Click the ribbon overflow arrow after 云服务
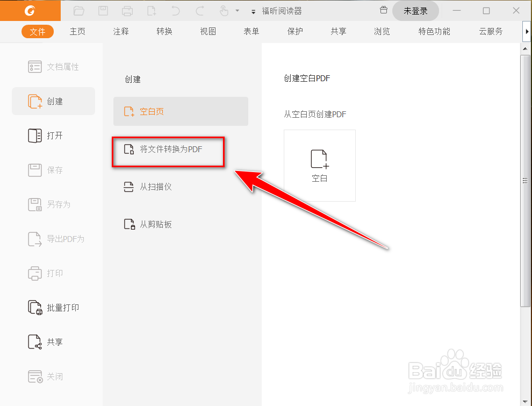This screenshot has height=406, width=532. click(x=527, y=31)
